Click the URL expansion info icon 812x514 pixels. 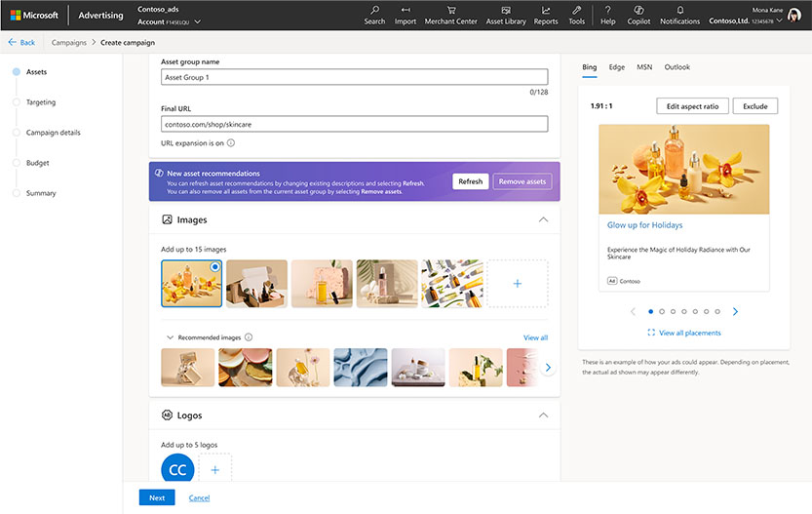point(231,143)
